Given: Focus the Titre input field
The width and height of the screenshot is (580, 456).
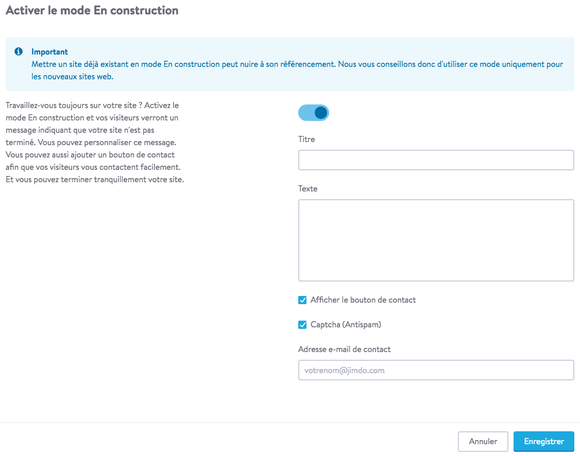Looking at the screenshot, I should click(436, 160).
